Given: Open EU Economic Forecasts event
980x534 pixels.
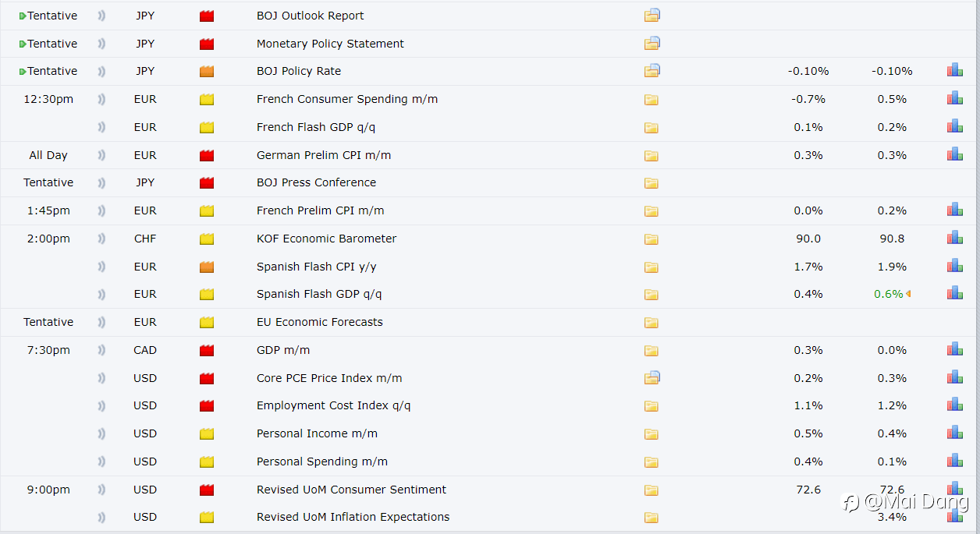Looking at the screenshot, I should click(320, 322).
